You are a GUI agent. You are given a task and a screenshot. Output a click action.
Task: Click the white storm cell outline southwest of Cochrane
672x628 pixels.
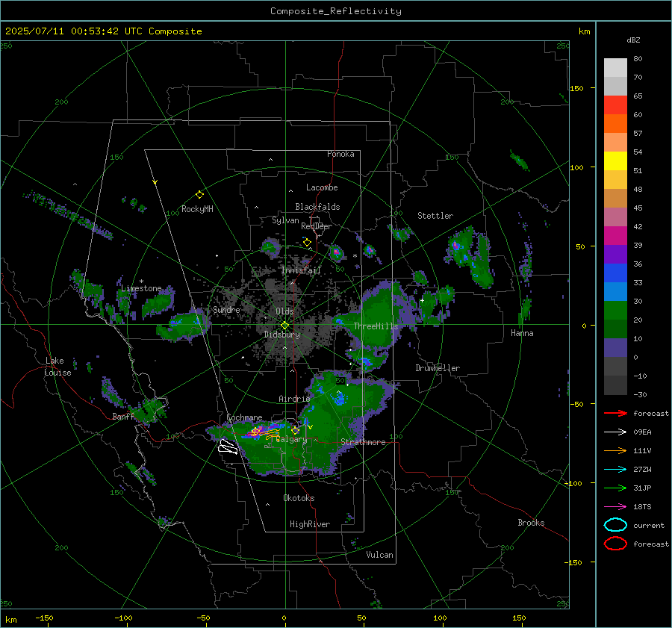[228, 447]
